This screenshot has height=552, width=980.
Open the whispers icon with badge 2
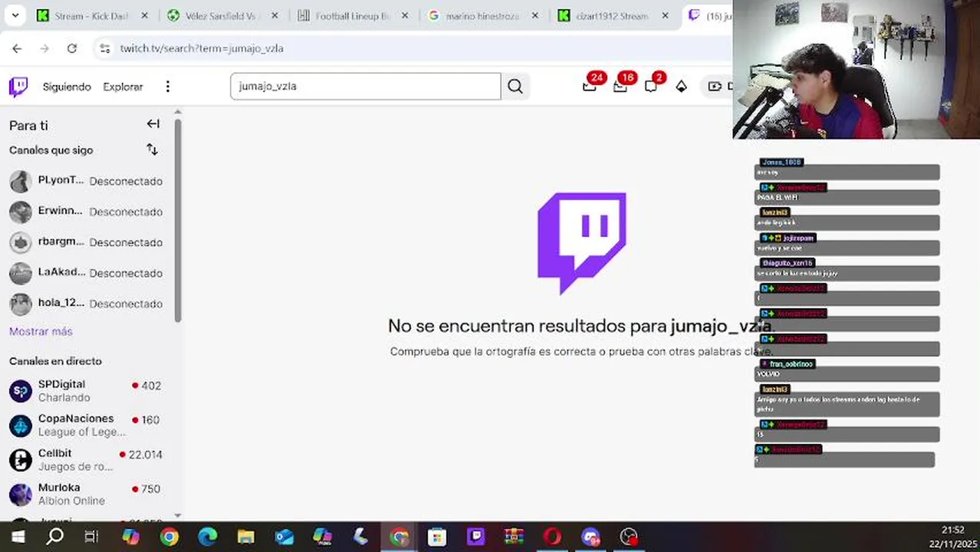(651, 86)
